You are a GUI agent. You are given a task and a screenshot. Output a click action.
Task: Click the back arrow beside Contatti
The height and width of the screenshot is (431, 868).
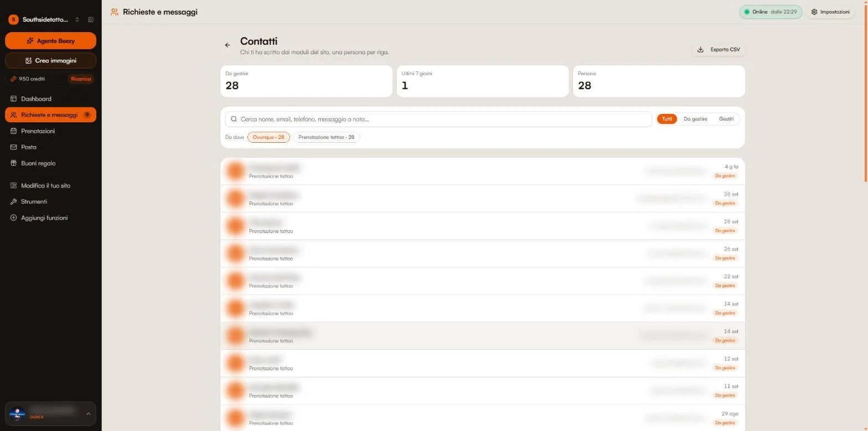click(228, 45)
